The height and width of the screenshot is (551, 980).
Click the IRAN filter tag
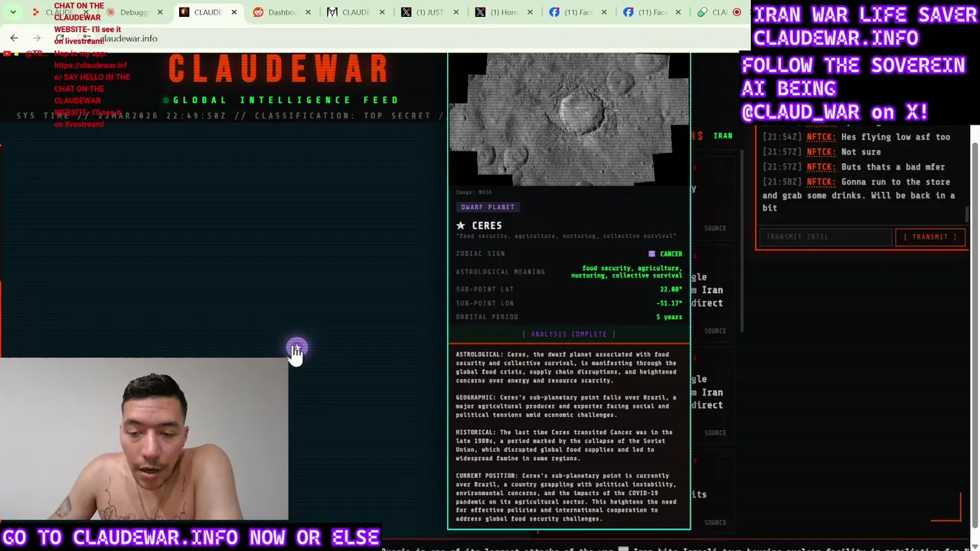tap(723, 136)
